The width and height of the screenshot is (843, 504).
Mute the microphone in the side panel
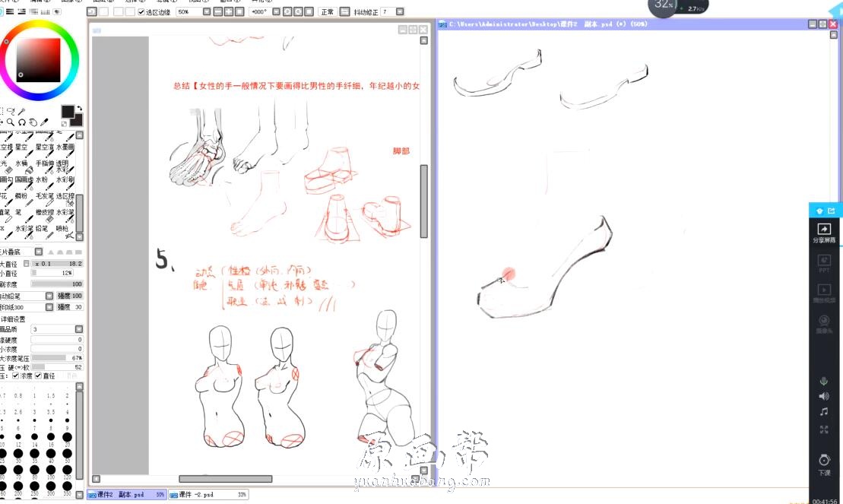point(824,381)
